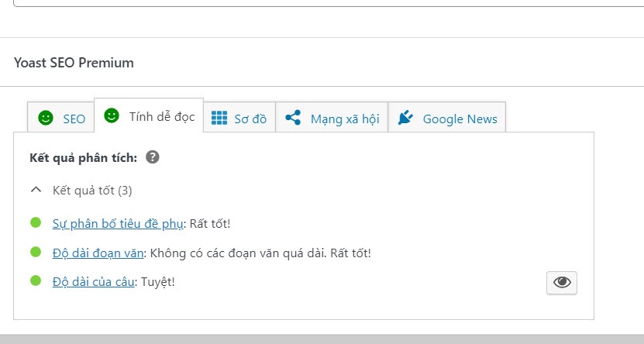The image size is (644, 344).
Task: Open the Độ dài của câu link
Action: point(93,282)
